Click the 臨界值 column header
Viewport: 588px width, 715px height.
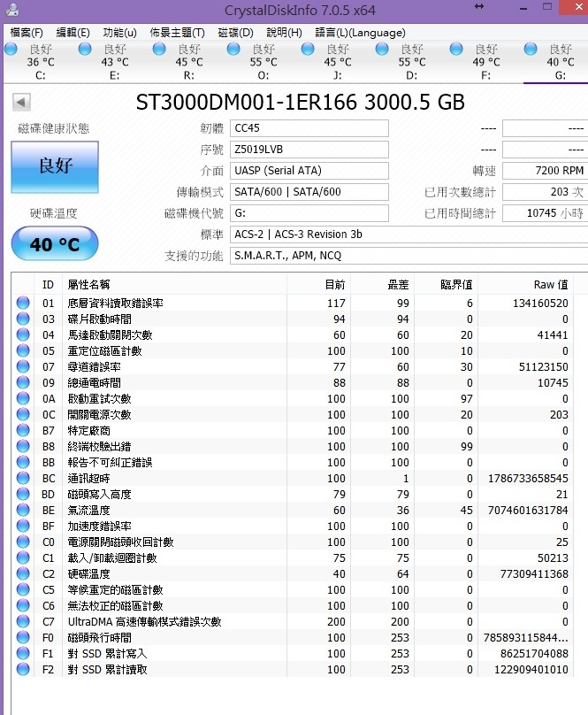pyautogui.click(x=446, y=285)
